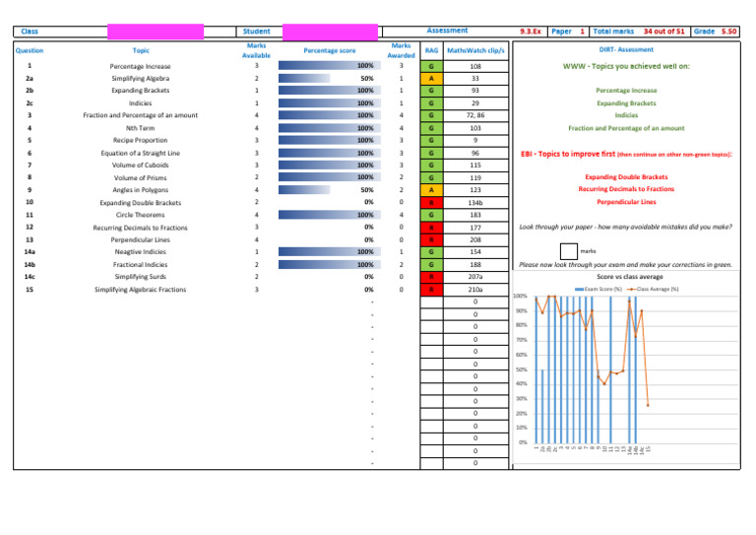Select the amber RAG cell for Simplifying Algebra
This screenshot has width=756, height=535.
(x=431, y=78)
